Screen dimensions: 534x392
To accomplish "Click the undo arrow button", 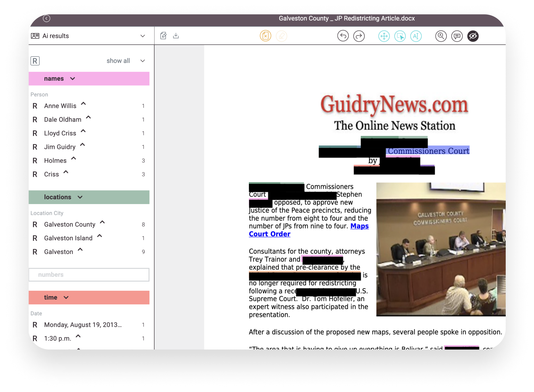I will tap(343, 36).
